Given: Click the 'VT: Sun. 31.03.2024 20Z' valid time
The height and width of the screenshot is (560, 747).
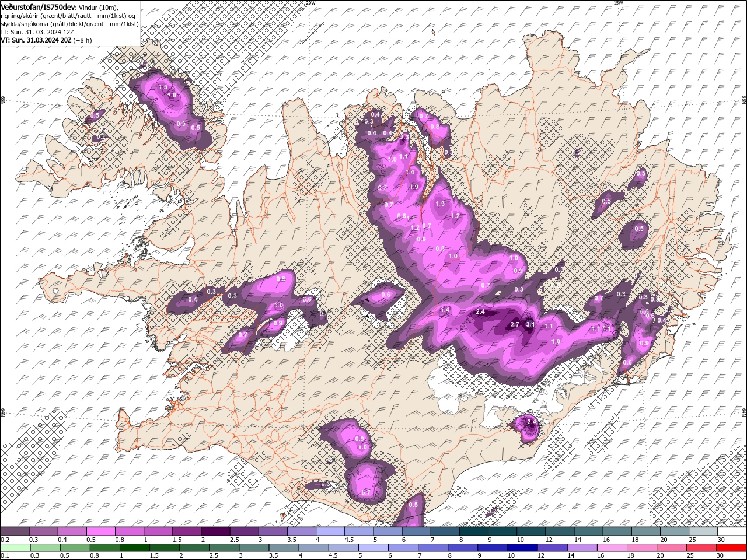Looking at the screenshot, I should (x=36, y=40).
